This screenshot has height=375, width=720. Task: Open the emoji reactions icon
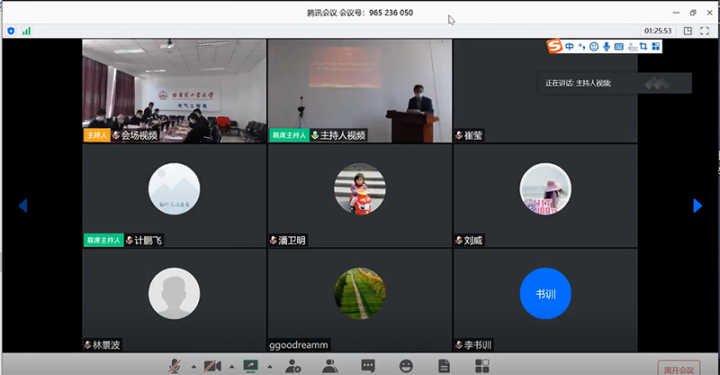coord(406,366)
